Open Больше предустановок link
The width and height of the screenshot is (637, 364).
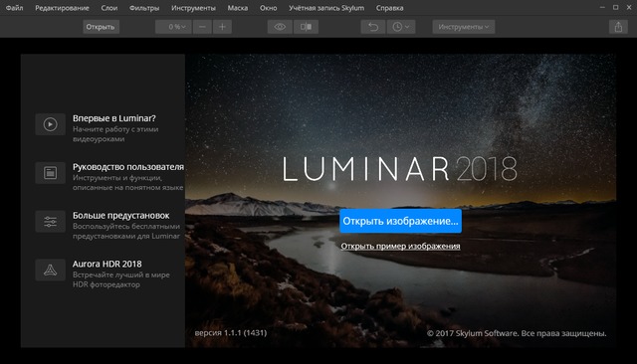point(121,216)
